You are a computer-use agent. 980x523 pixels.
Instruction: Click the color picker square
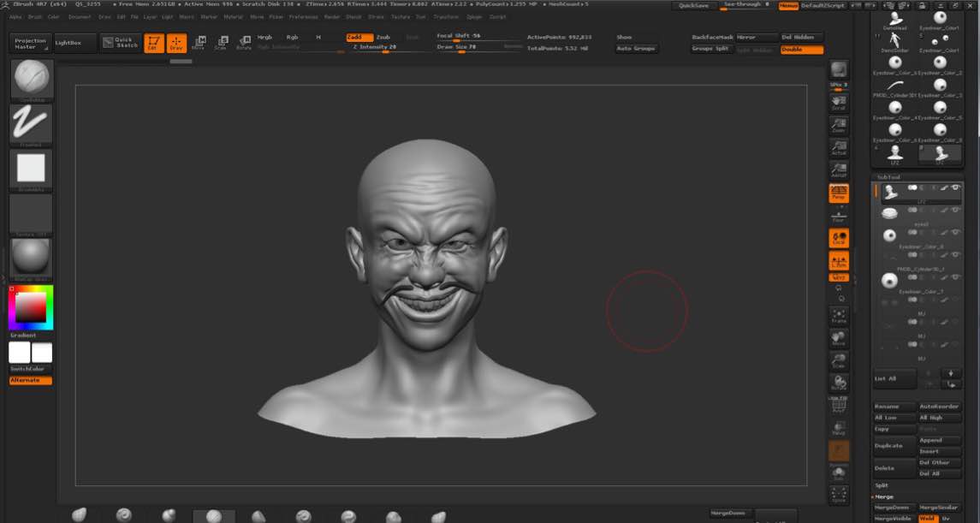click(32, 306)
